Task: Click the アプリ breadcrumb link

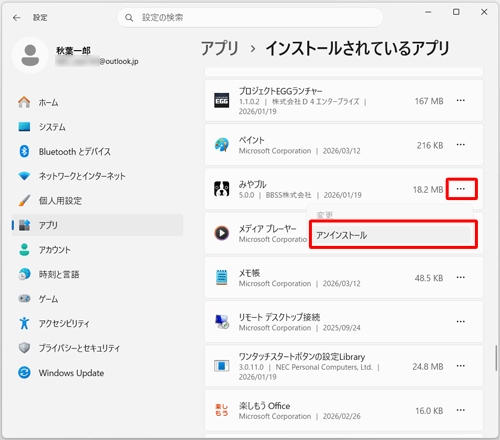Action: coord(220,48)
